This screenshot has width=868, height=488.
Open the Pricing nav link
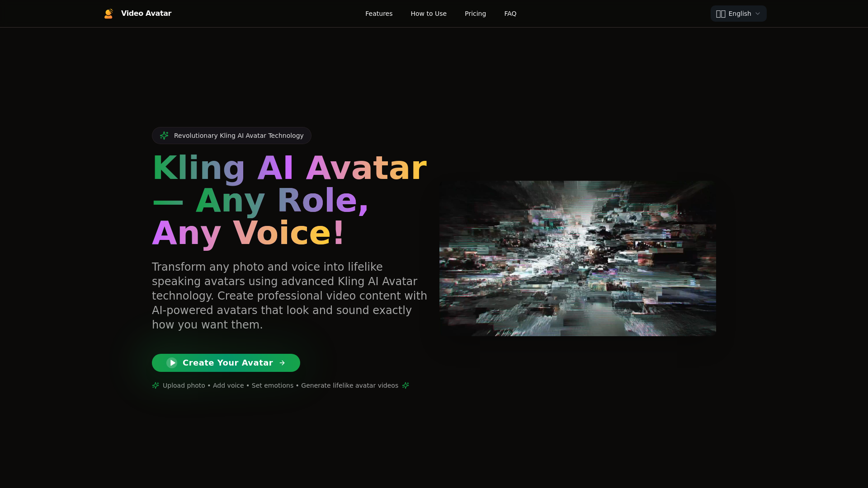point(475,14)
